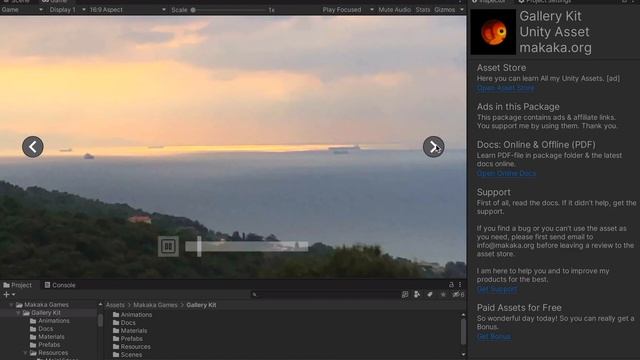Collapse the Resources tree folder arrow

click(x=26, y=353)
